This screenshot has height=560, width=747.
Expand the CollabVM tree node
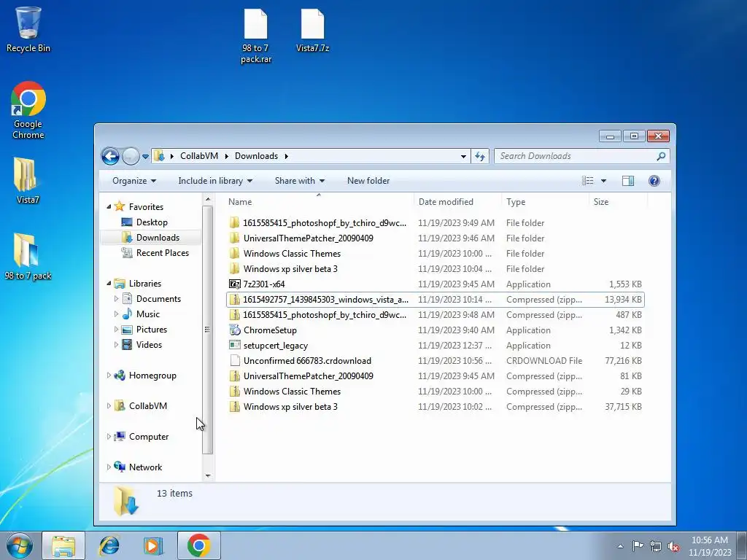[x=109, y=406]
